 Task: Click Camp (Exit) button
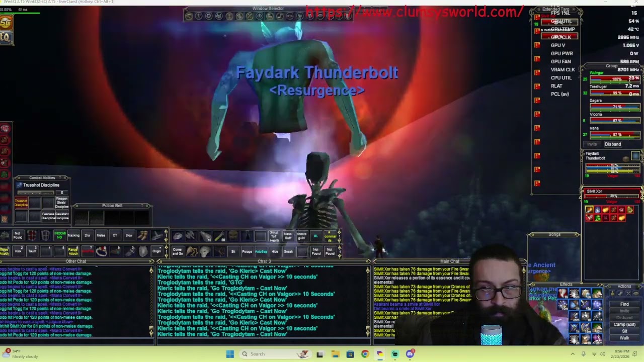coord(624,324)
